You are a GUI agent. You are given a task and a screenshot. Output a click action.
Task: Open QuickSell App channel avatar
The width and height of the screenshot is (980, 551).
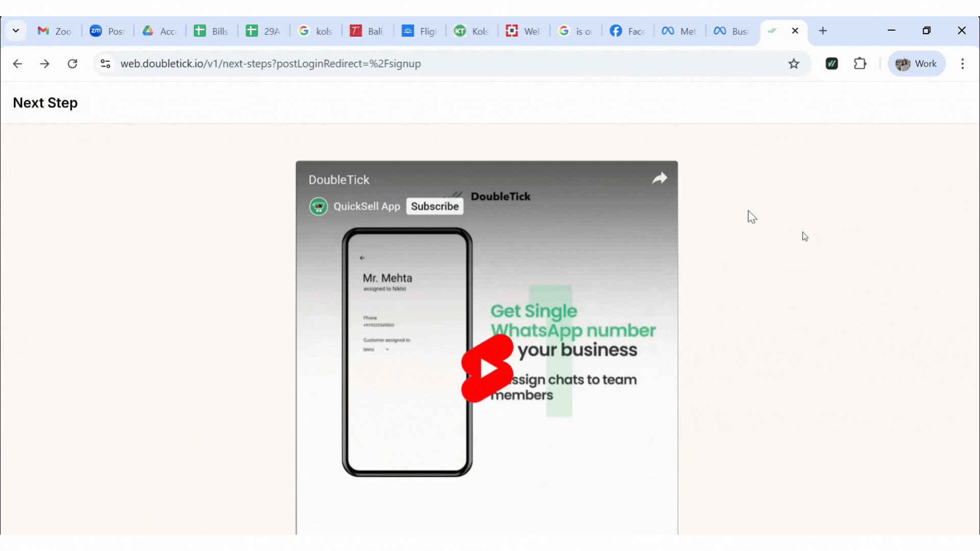pyautogui.click(x=318, y=206)
